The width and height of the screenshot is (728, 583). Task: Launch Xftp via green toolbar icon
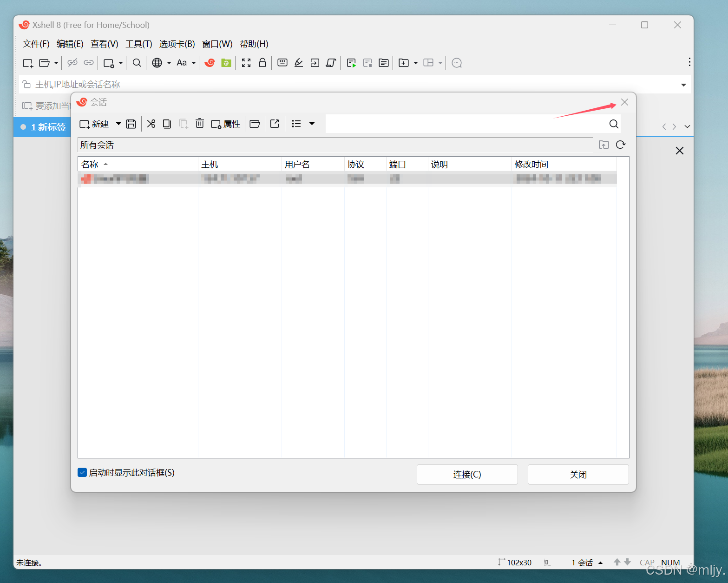(226, 63)
